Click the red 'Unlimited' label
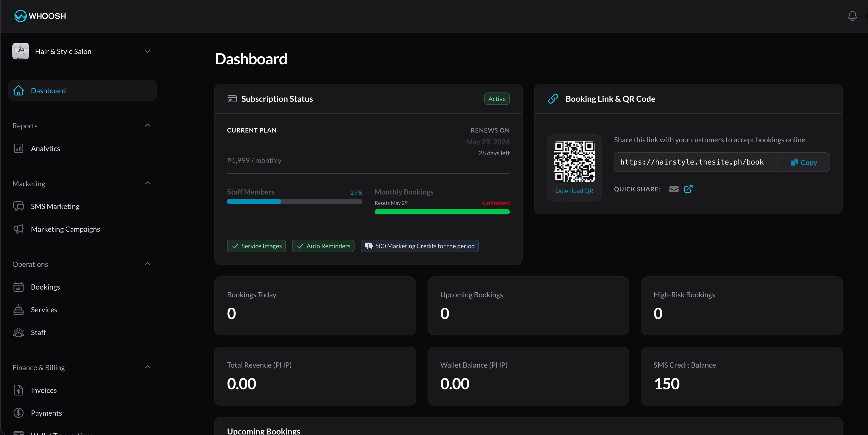Viewport: 868px width, 435px height. (x=496, y=203)
